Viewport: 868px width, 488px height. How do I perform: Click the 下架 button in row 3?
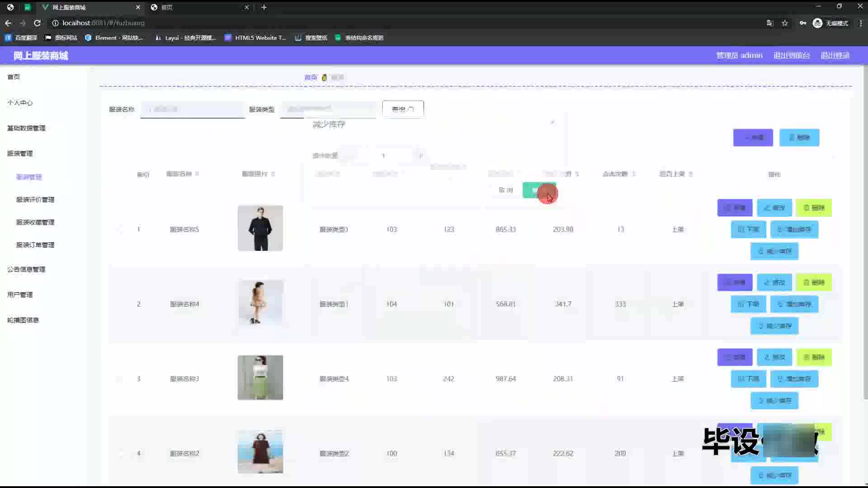point(748,379)
